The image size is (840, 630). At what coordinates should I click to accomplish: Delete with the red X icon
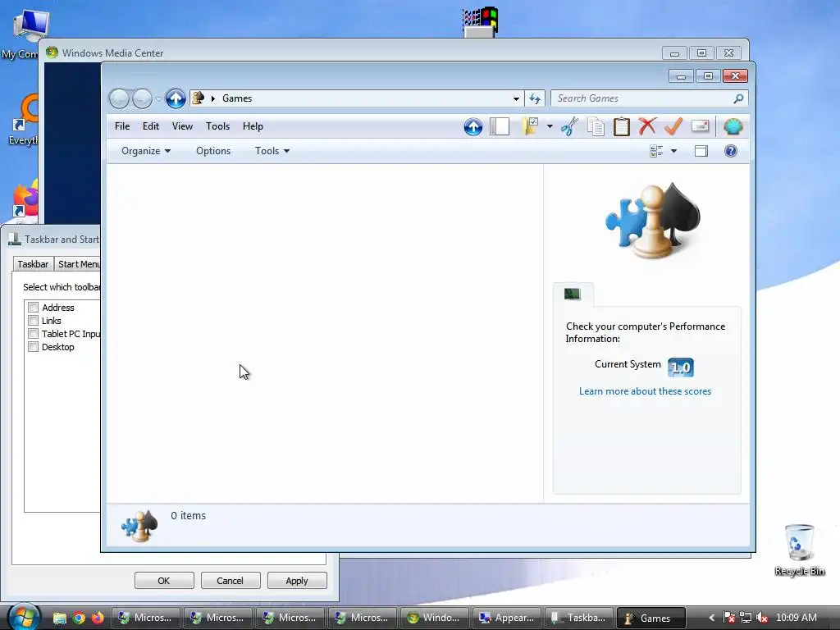point(647,126)
